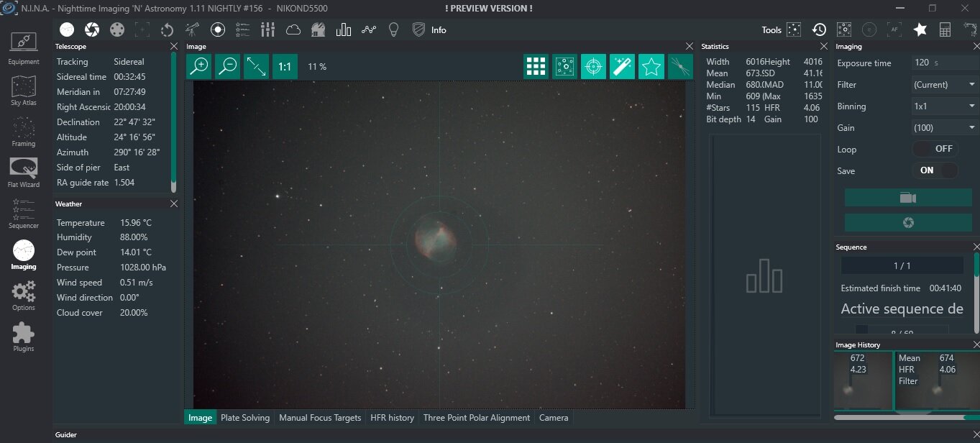The height and width of the screenshot is (443, 980).
Task: Click the Cloud cover value 20.00%
Action: pyautogui.click(x=134, y=313)
